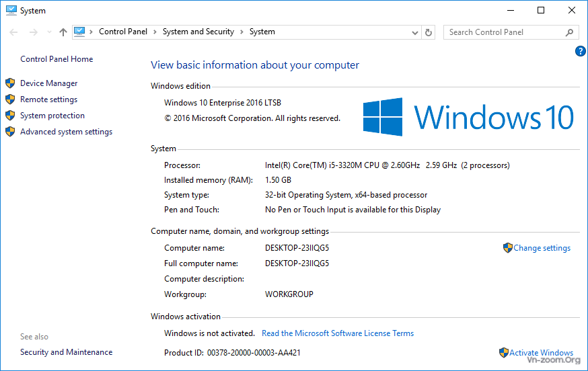This screenshot has height=371, width=588.
Task: Expand chevron after Control Panel breadcrumb
Action: [x=155, y=32]
